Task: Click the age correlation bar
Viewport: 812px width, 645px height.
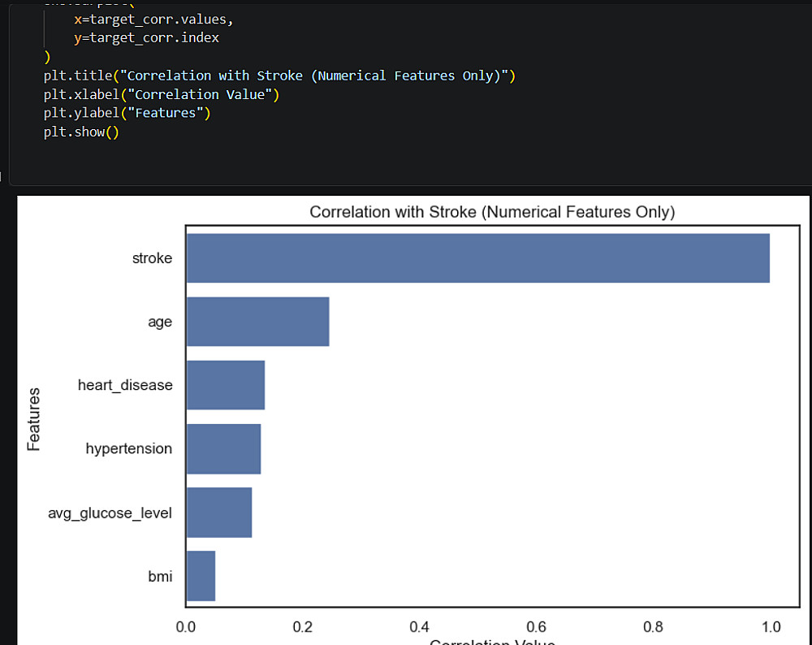Action: tap(257, 322)
